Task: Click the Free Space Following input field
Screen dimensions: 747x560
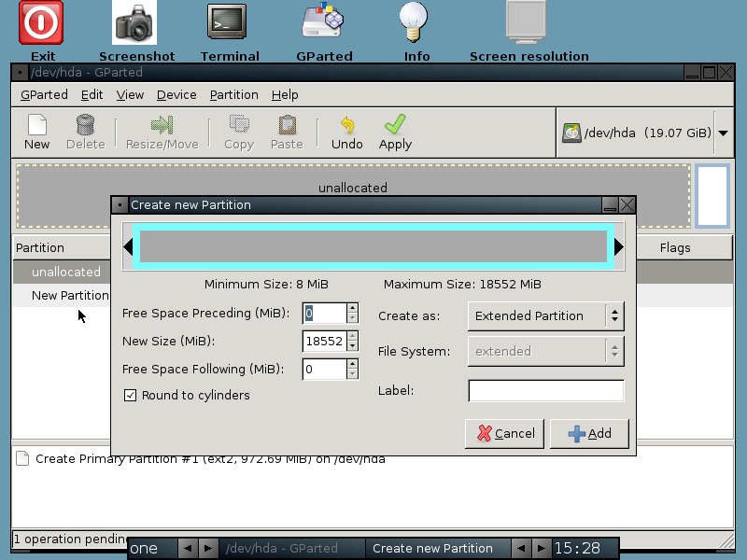Action: (324, 369)
